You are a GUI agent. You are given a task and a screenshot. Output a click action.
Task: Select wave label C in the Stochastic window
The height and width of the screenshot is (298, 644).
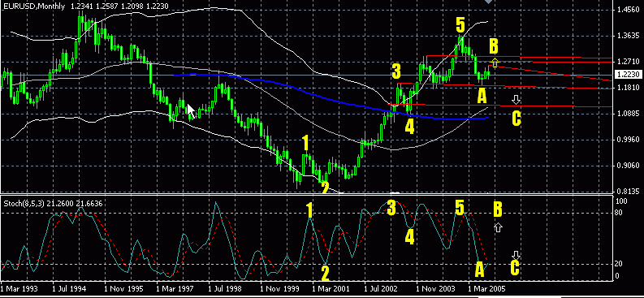[515, 268]
